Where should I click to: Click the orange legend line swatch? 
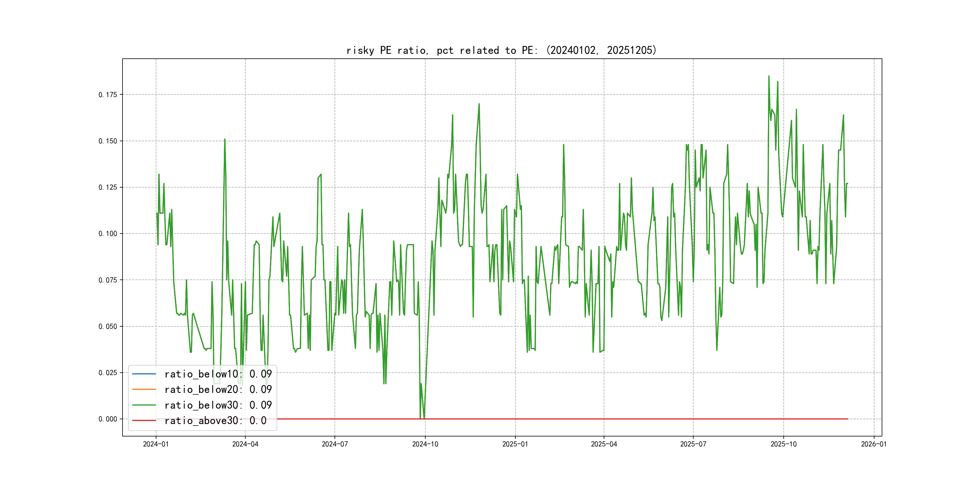pyautogui.click(x=144, y=390)
